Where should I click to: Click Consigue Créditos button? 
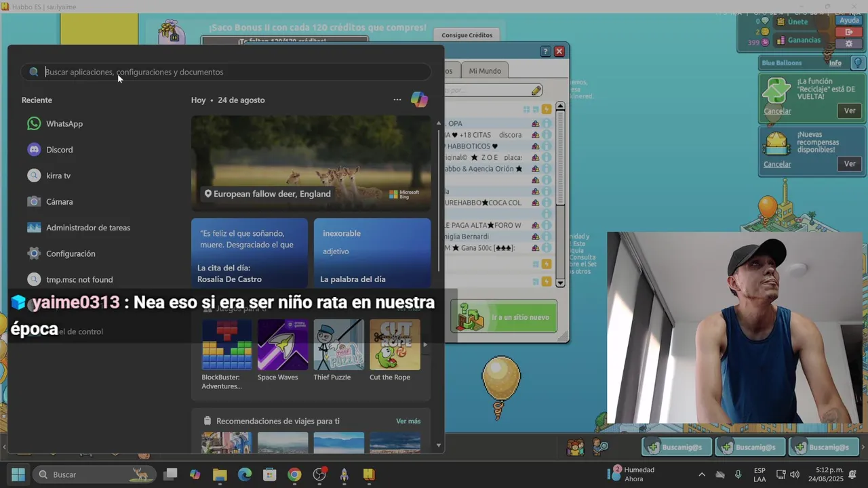[467, 35]
